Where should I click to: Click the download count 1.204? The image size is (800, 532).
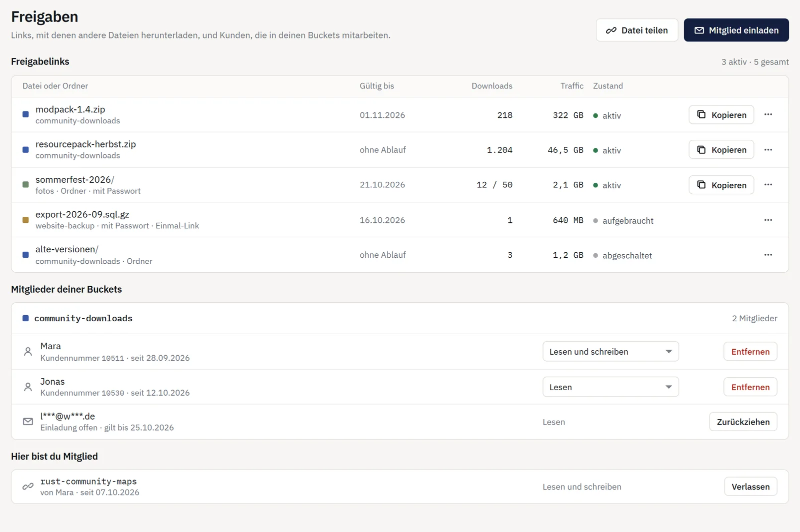coord(499,150)
